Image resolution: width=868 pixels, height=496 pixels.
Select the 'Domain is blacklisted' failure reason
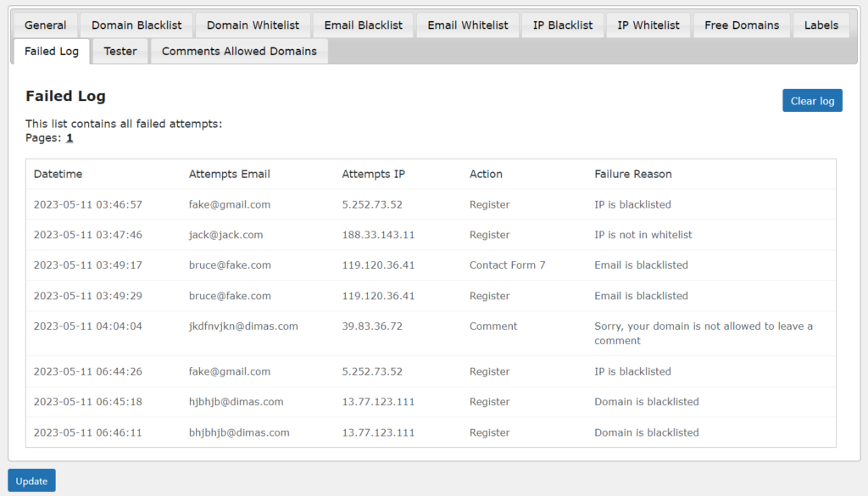[646, 401]
